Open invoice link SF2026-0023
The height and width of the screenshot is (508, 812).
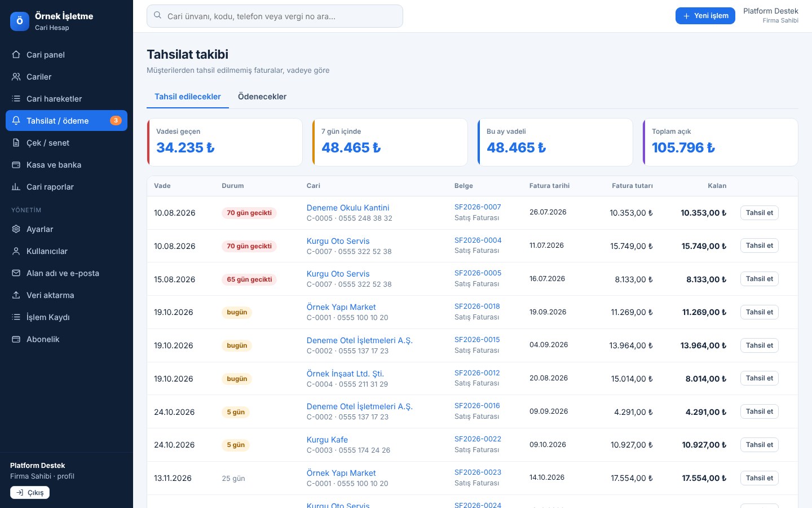tap(478, 472)
